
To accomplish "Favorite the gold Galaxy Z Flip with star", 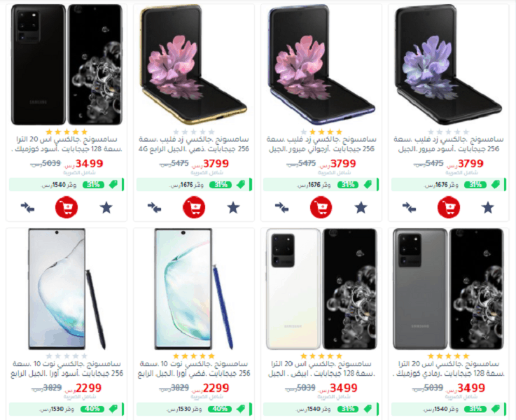I will point(233,207).
